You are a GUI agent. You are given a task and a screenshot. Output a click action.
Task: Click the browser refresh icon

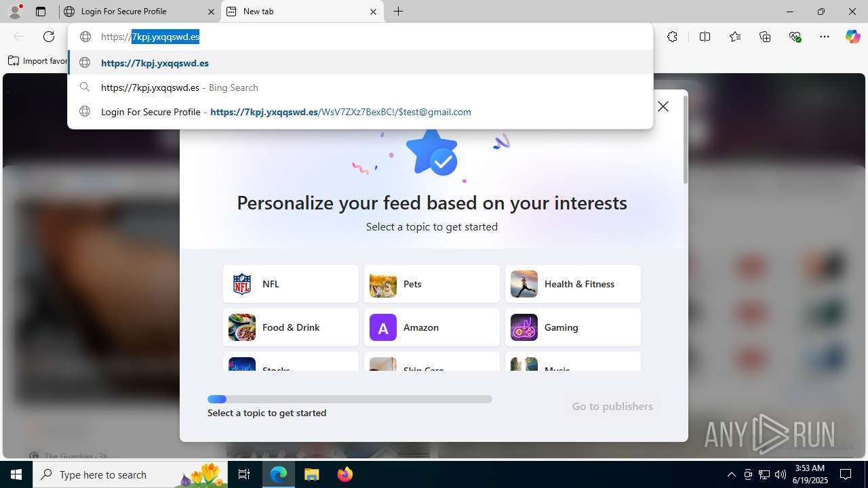pyautogui.click(x=49, y=37)
